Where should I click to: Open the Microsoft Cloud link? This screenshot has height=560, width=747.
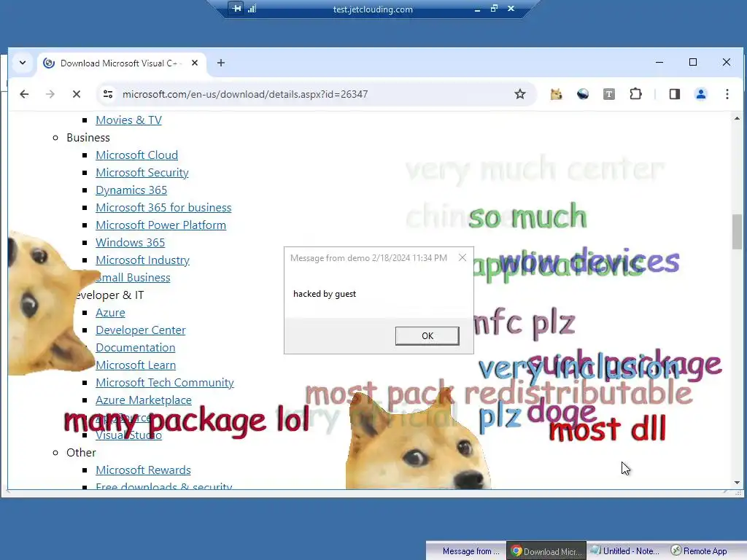[136, 155]
